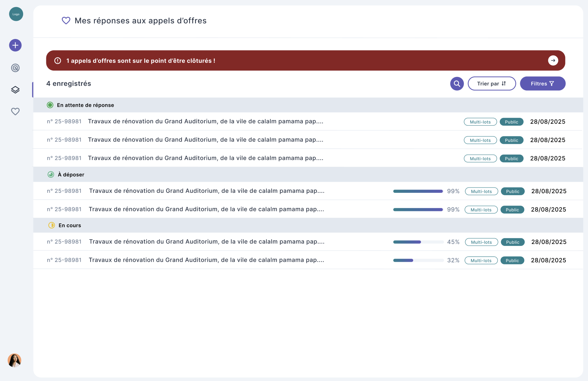Open the first tender under En attente de réponse
588x381 pixels.
pos(205,121)
